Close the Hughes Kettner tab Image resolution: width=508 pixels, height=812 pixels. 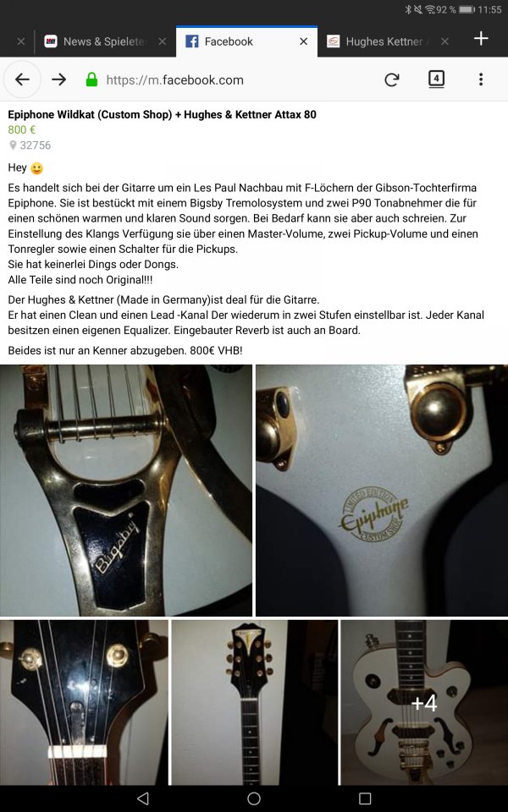444,41
